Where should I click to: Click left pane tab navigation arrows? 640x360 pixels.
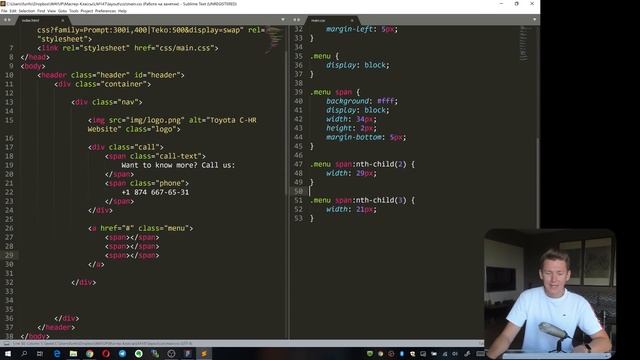pos(7,20)
